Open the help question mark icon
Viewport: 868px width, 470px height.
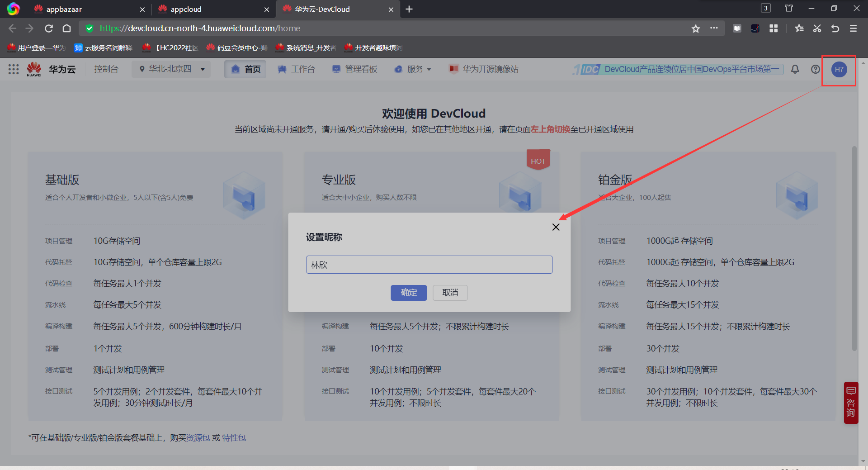click(x=815, y=69)
